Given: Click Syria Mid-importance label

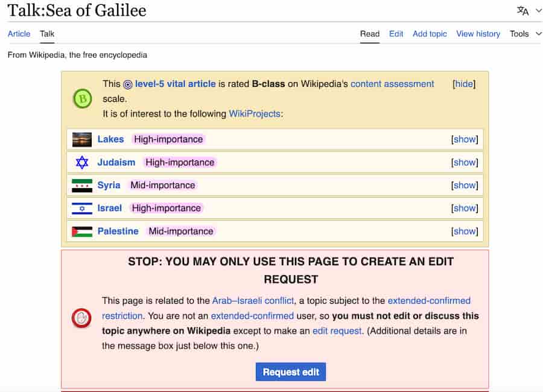Looking at the screenshot, I should pyautogui.click(x=163, y=185).
